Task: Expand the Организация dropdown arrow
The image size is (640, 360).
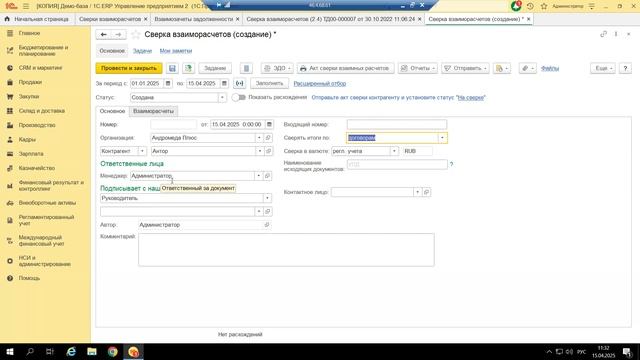Action: (x=259, y=138)
